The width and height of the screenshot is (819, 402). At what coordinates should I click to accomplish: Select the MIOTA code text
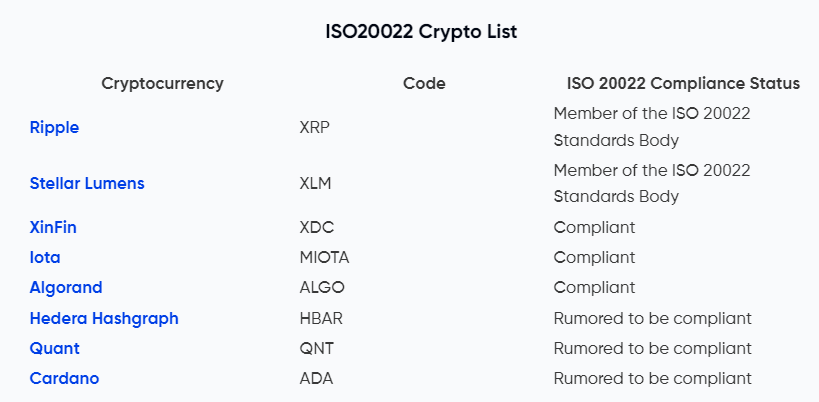(x=324, y=257)
